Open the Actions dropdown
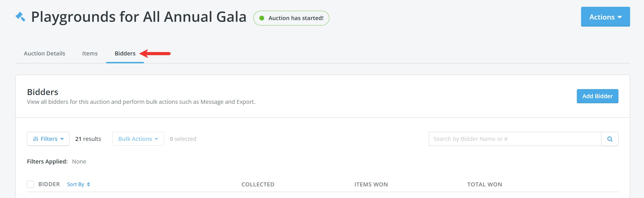This screenshot has height=198, width=644. (605, 17)
